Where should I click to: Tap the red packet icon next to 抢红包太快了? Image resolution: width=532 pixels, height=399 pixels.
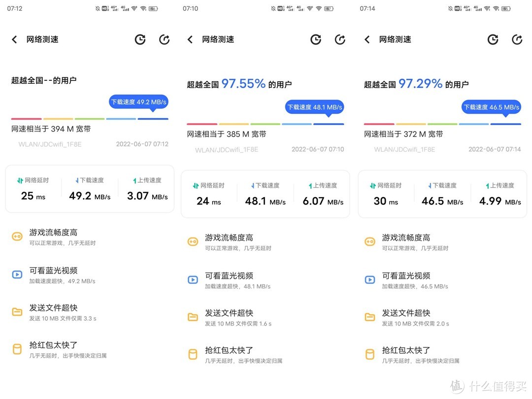[17, 350]
